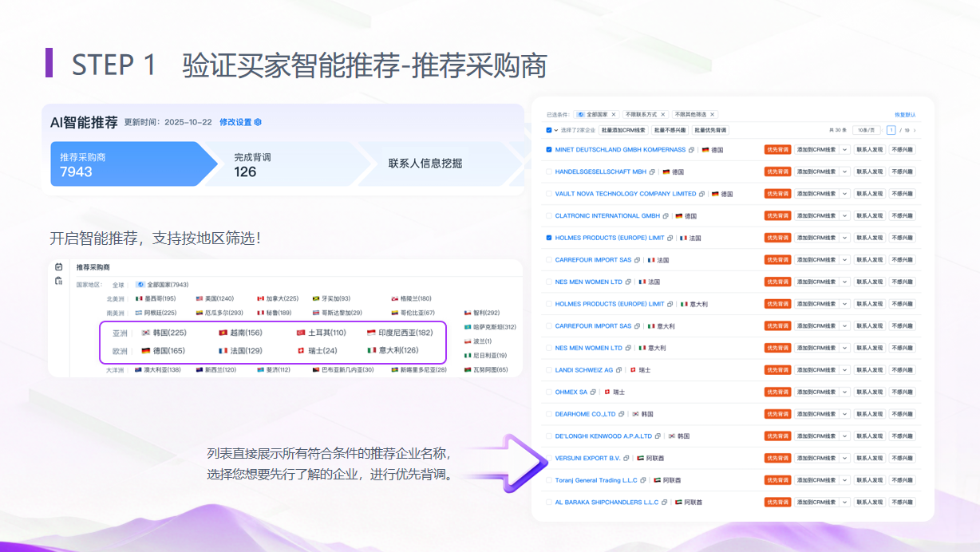Remove the 全部国家 filter tag with its X

click(x=614, y=115)
